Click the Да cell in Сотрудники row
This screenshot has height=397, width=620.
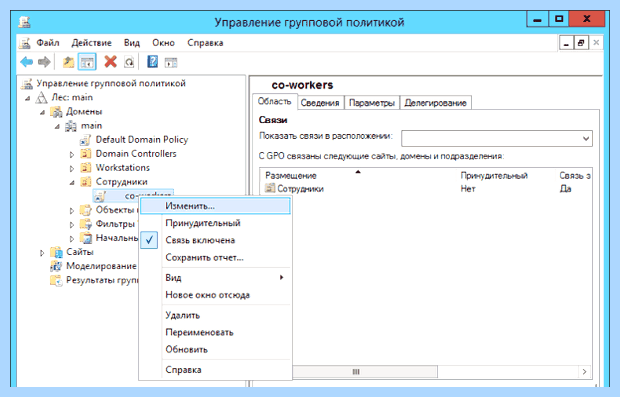[565, 189]
